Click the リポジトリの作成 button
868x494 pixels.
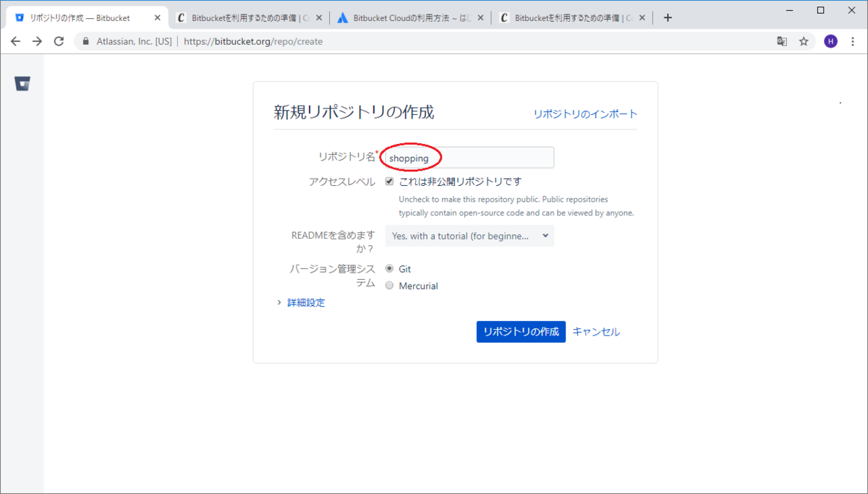click(x=521, y=331)
